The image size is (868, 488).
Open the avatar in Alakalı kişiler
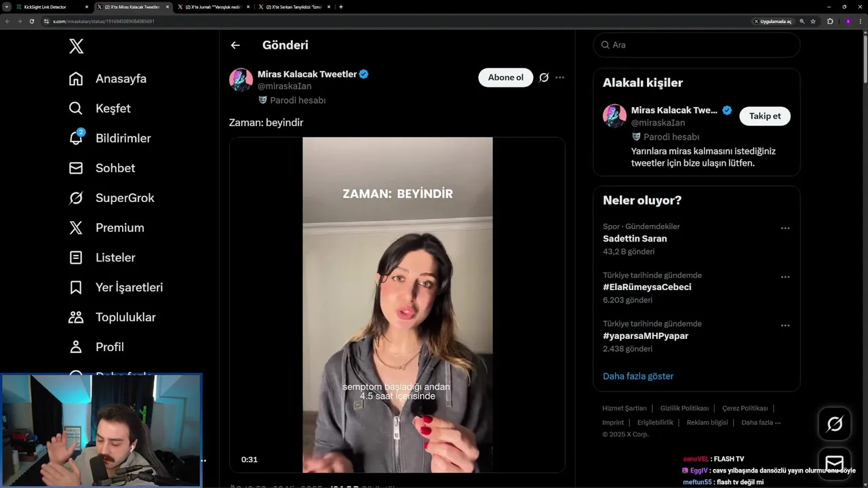[614, 116]
